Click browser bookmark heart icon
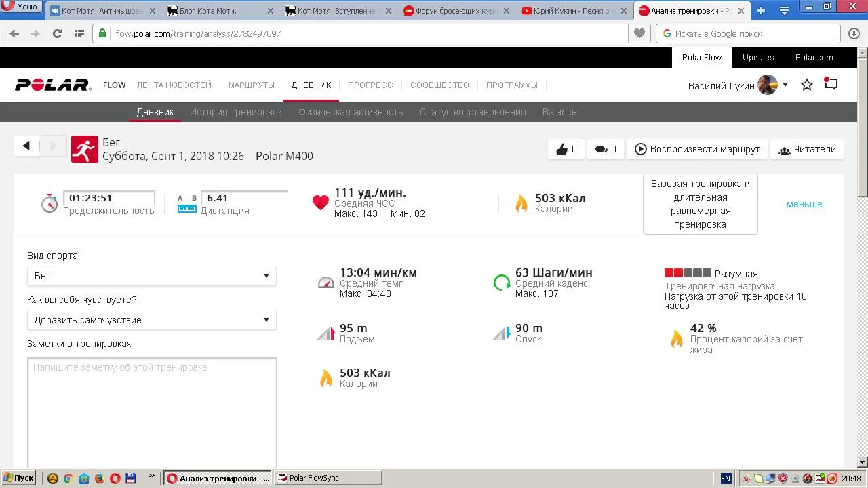 (x=639, y=33)
